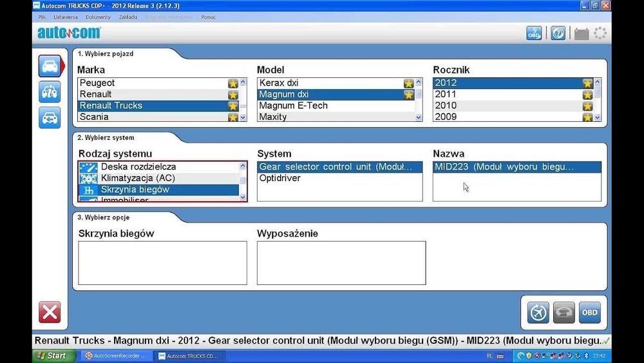Viewport: 644px width, 363px height.
Task: Open the vehicle selection sidebar icon
Action: click(x=50, y=66)
